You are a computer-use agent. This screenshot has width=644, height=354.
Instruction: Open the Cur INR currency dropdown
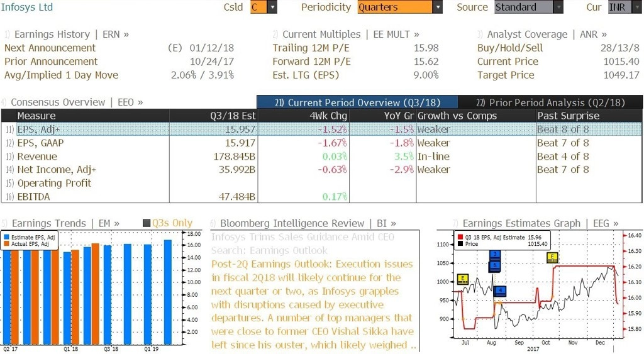click(x=625, y=7)
